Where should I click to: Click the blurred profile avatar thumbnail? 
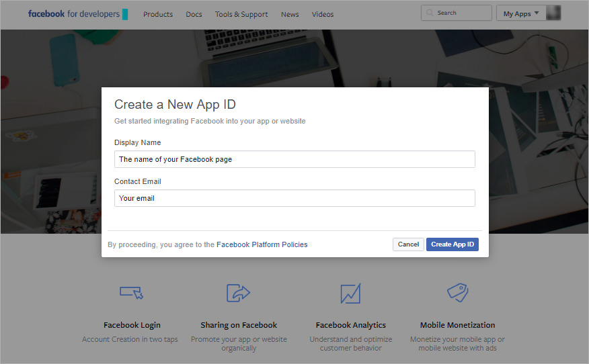(553, 13)
